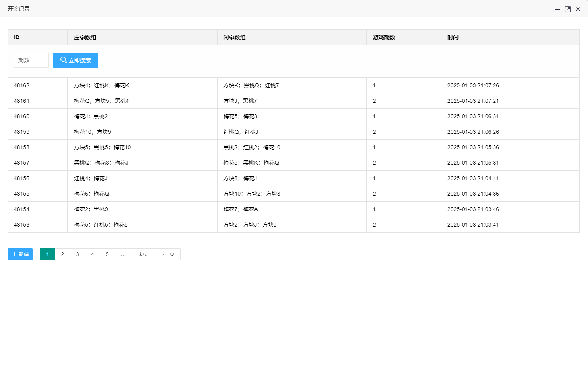Go to next page 下一页
Image resolution: width=588 pixels, height=369 pixels.
pos(167,254)
